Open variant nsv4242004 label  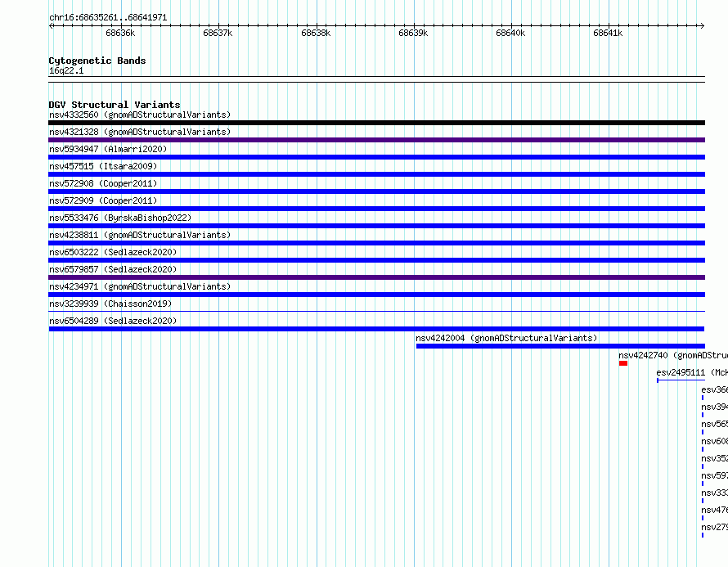pyautogui.click(x=506, y=338)
